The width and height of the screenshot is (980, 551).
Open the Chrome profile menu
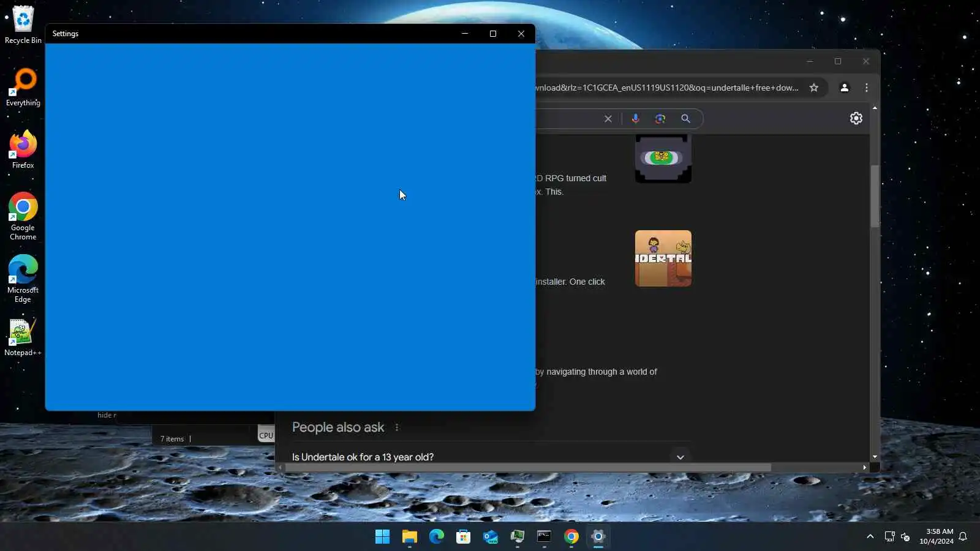click(x=845, y=88)
